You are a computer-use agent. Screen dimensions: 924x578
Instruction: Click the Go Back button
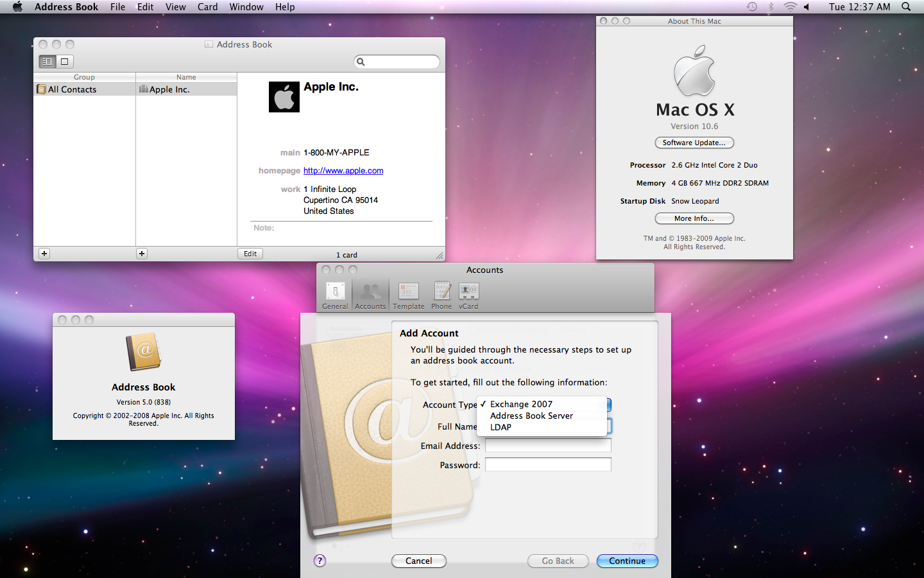coord(558,561)
